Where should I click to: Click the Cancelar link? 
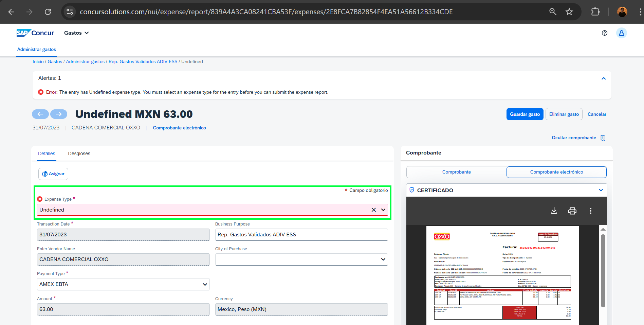click(x=597, y=114)
